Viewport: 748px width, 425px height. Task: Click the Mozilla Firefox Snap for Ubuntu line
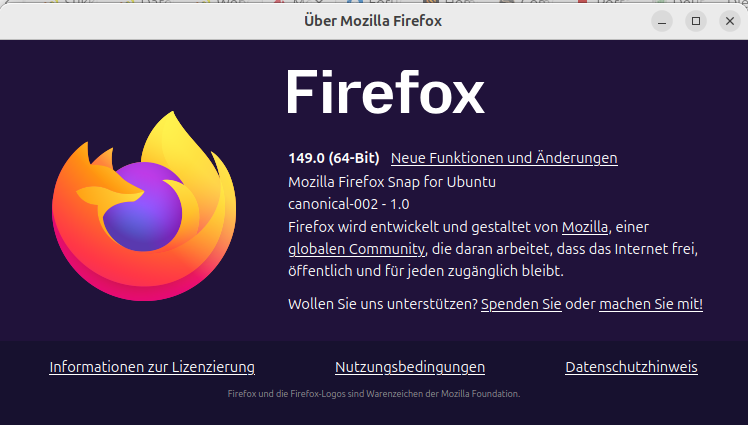pos(392,182)
